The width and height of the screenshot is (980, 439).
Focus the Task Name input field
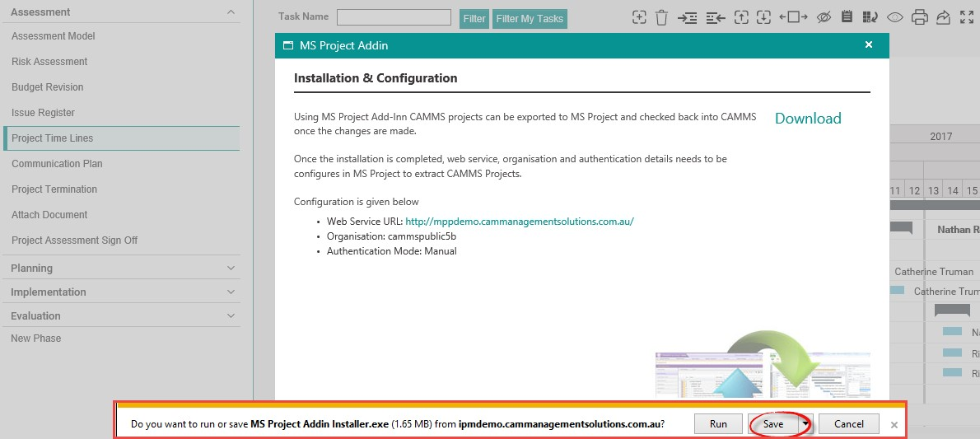tap(394, 17)
